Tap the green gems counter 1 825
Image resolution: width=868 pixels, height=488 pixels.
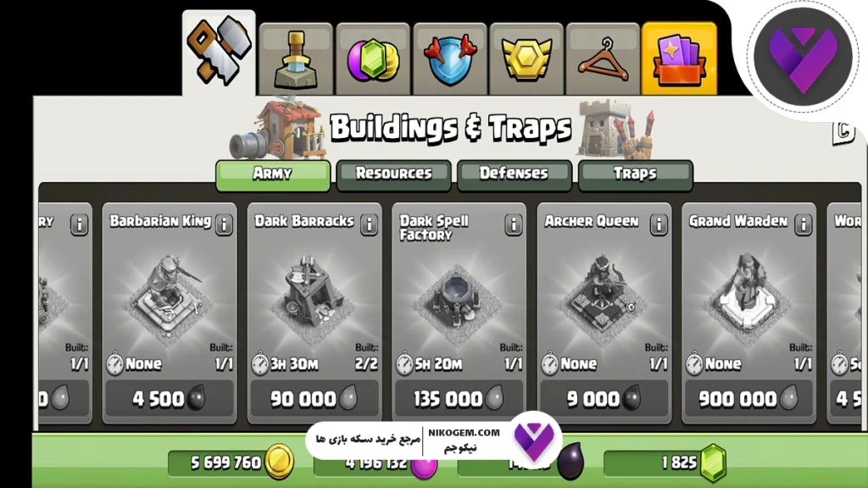pos(665,463)
